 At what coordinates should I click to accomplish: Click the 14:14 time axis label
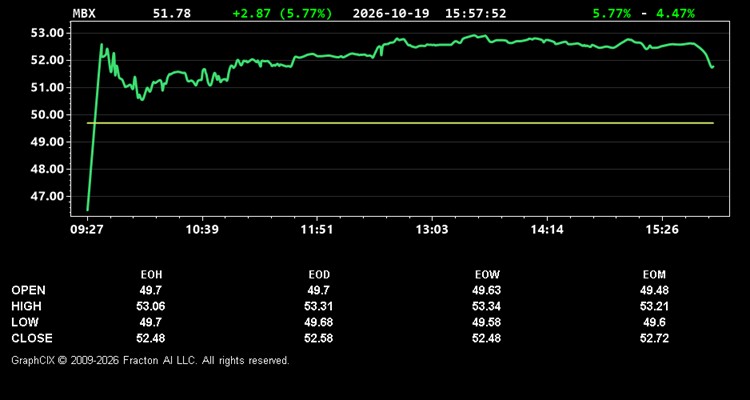click(547, 230)
